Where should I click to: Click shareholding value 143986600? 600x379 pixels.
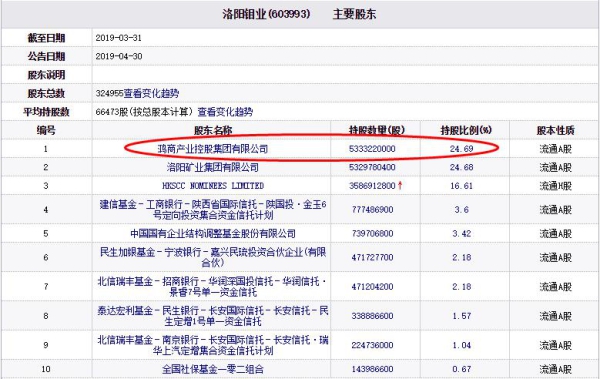[372, 369]
